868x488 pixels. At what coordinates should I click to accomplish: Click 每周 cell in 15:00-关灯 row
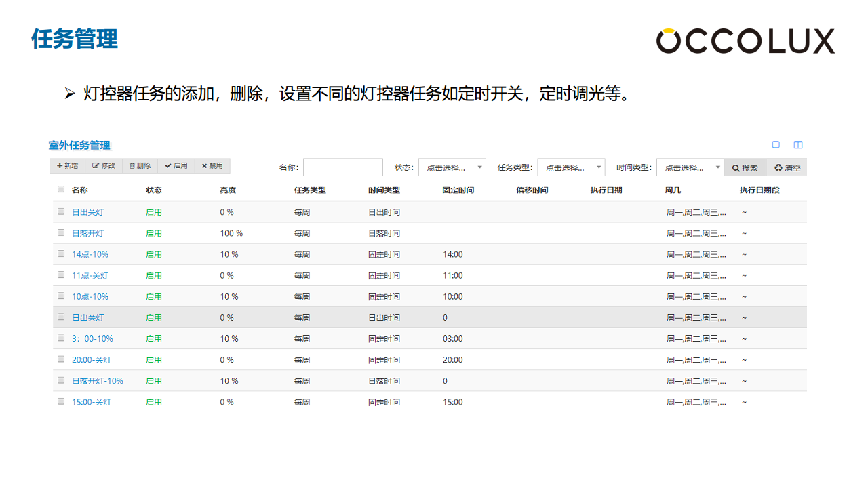click(x=302, y=401)
